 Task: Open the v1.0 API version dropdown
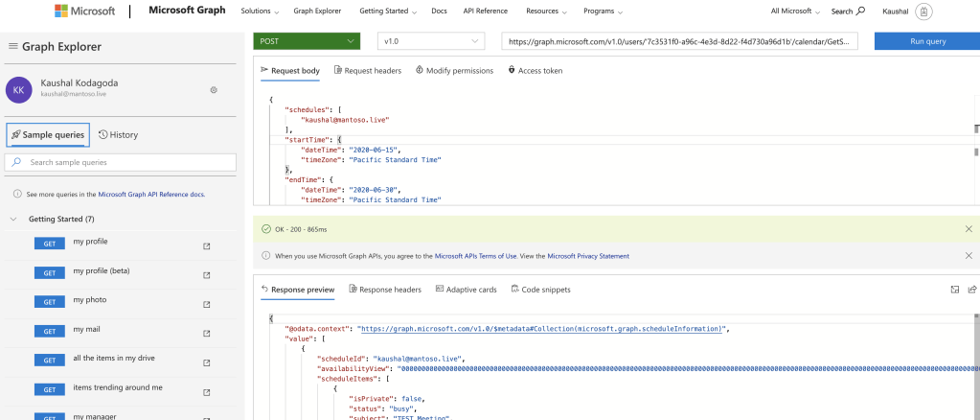point(431,41)
